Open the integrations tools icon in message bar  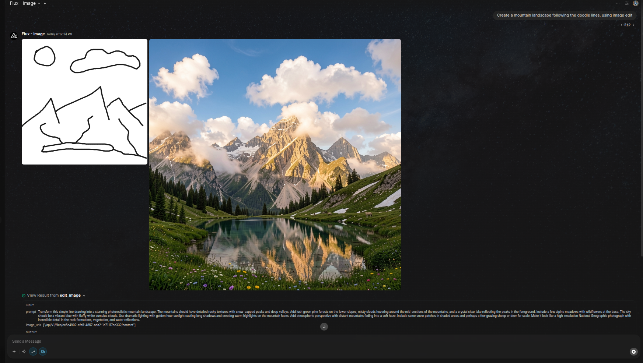24,352
